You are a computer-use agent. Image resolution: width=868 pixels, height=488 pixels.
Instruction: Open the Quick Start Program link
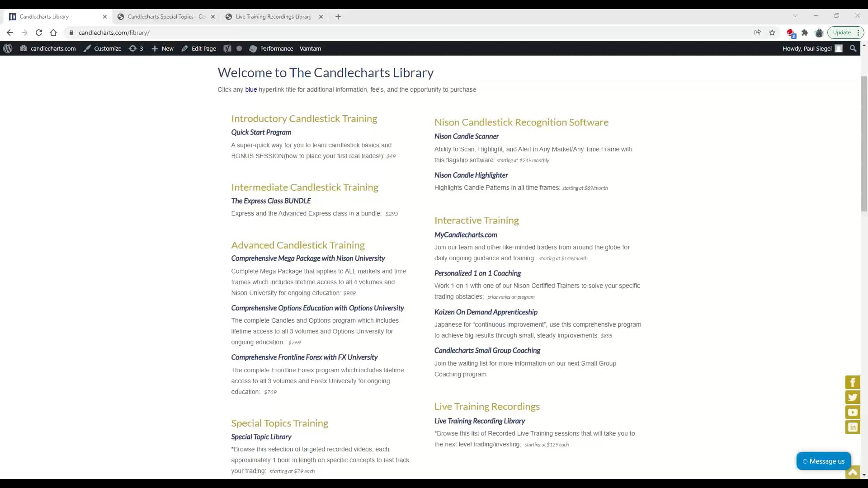[261, 132]
